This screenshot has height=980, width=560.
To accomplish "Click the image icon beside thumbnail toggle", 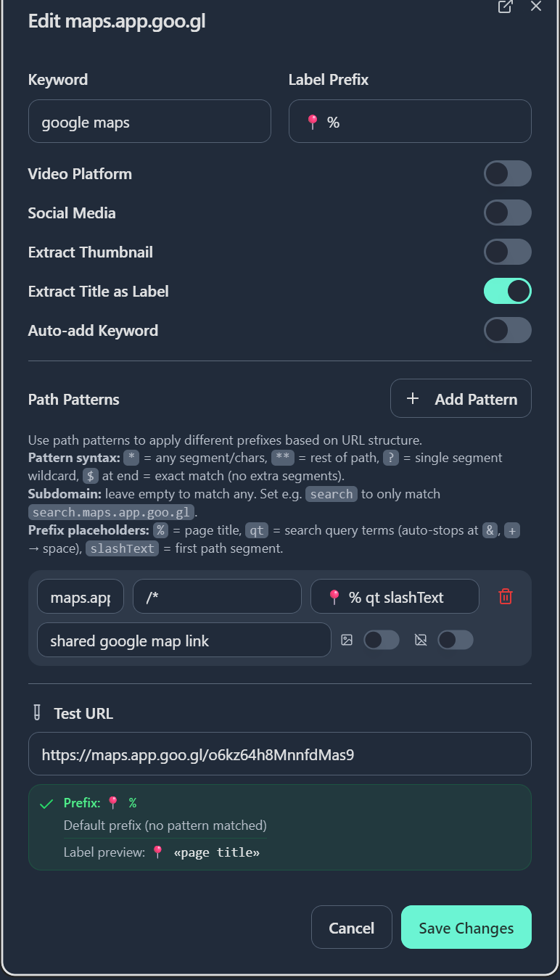I will coord(347,640).
